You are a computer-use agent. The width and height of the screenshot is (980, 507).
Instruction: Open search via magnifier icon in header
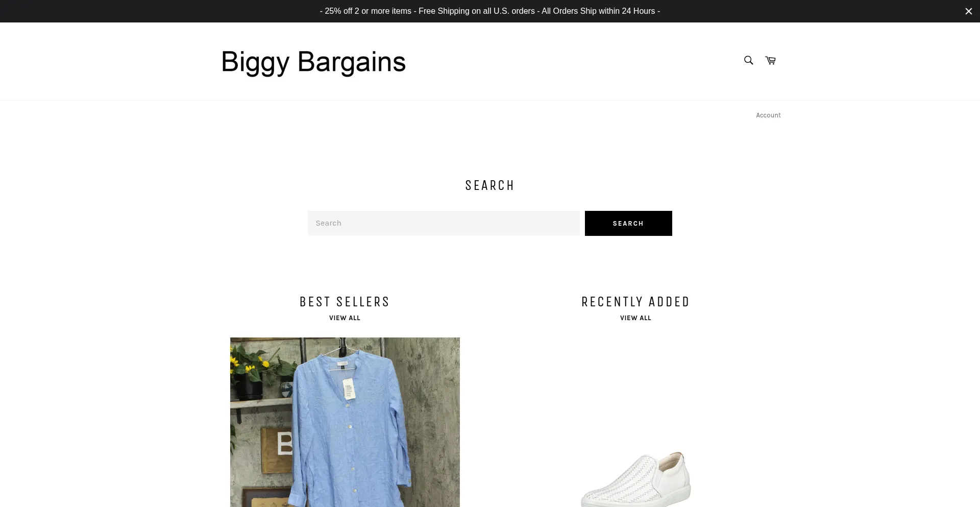tap(748, 60)
